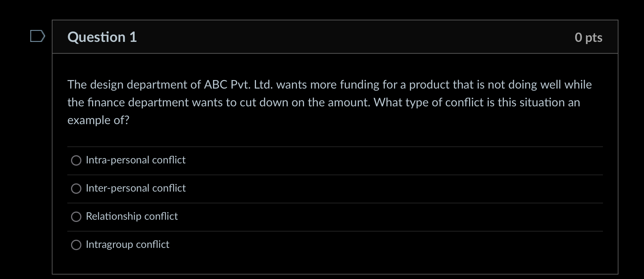This screenshot has width=644, height=279.
Task: Pick the Intragroup conflict radio button
Action: (76, 245)
